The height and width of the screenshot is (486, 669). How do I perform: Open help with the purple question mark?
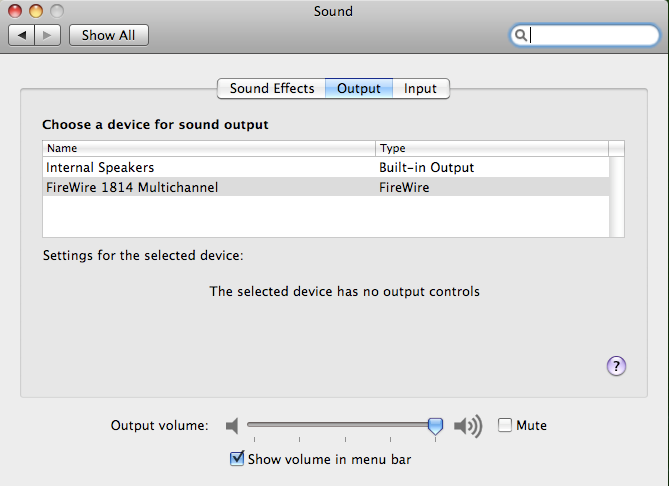click(x=616, y=366)
